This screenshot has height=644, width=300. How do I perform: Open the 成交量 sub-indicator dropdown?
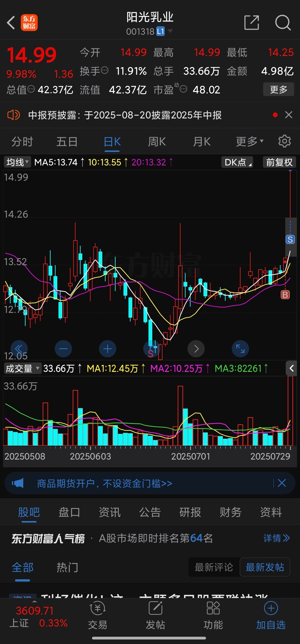tap(22, 368)
